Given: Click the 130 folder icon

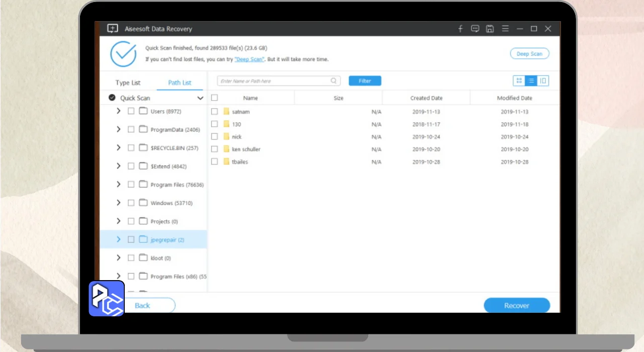Looking at the screenshot, I should [226, 124].
